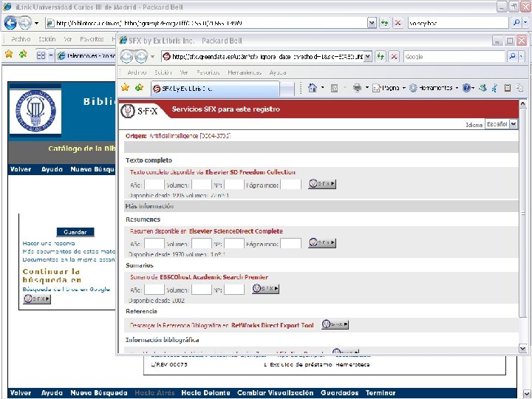Open Ayuda menu in SFX window
Viewport: 532px width, 399px height.
(x=278, y=72)
